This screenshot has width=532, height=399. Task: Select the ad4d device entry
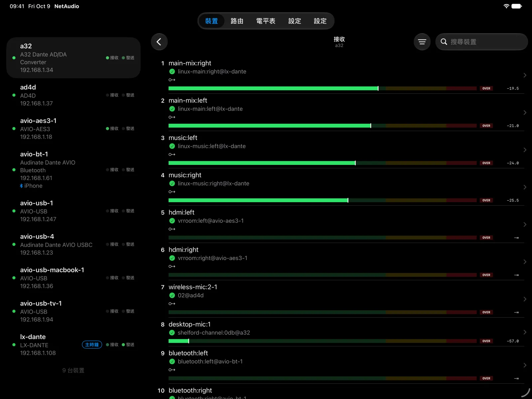click(73, 95)
